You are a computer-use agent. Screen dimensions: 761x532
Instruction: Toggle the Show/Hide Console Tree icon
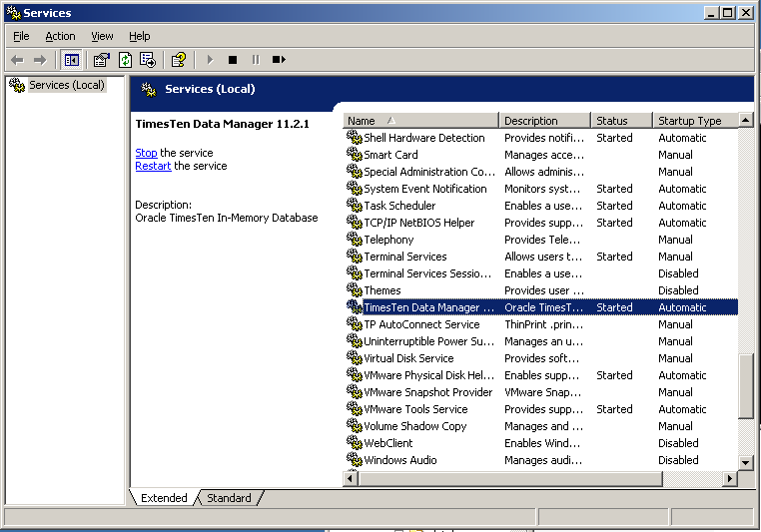pyautogui.click(x=71, y=60)
